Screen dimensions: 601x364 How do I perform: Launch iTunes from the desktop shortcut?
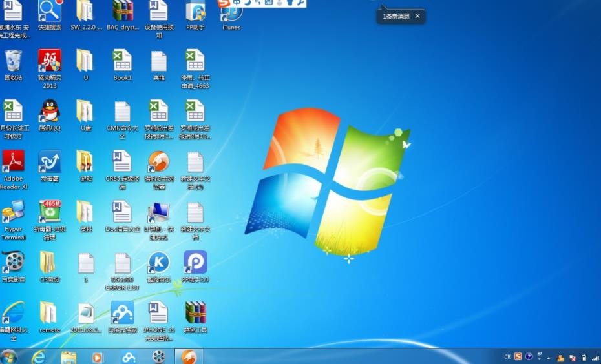pyautogui.click(x=231, y=17)
